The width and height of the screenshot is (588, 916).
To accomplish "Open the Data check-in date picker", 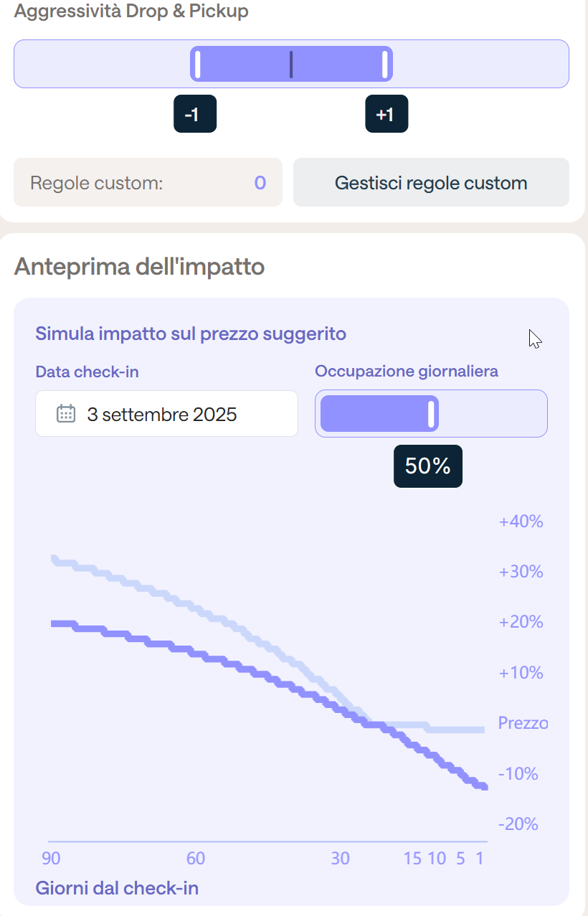I will click(x=166, y=414).
